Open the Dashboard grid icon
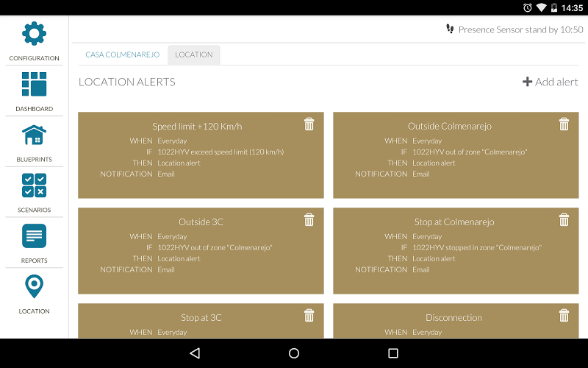 (34, 84)
